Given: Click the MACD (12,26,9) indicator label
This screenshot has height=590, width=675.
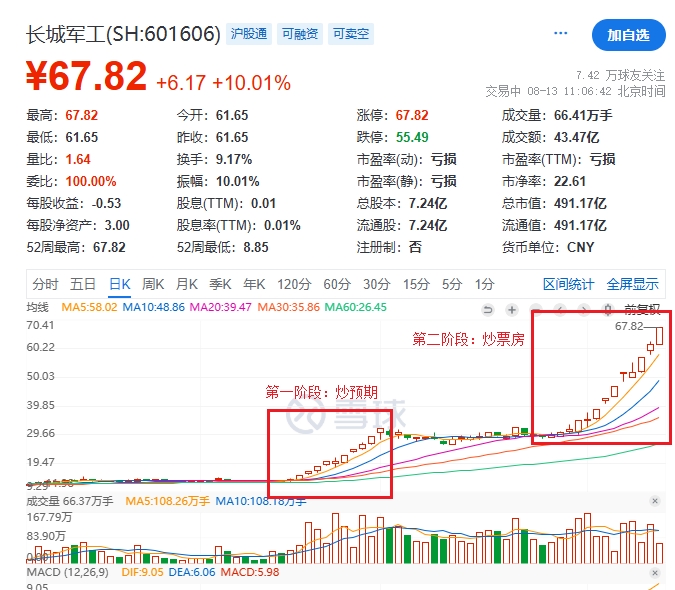Looking at the screenshot, I should click(x=67, y=572).
